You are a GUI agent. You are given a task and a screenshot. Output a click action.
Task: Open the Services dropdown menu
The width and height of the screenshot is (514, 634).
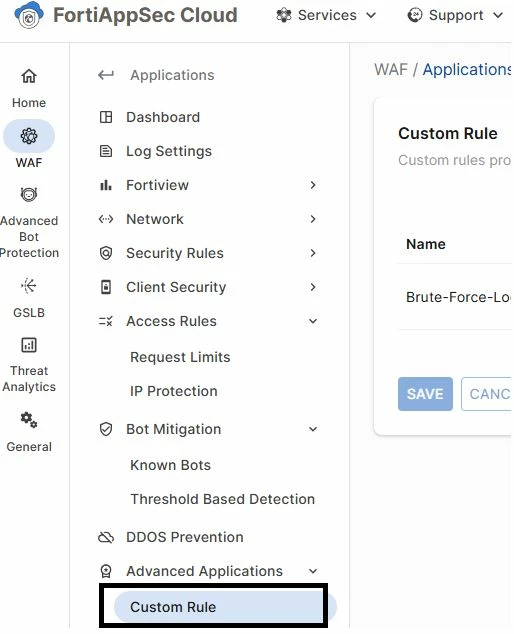click(326, 15)
